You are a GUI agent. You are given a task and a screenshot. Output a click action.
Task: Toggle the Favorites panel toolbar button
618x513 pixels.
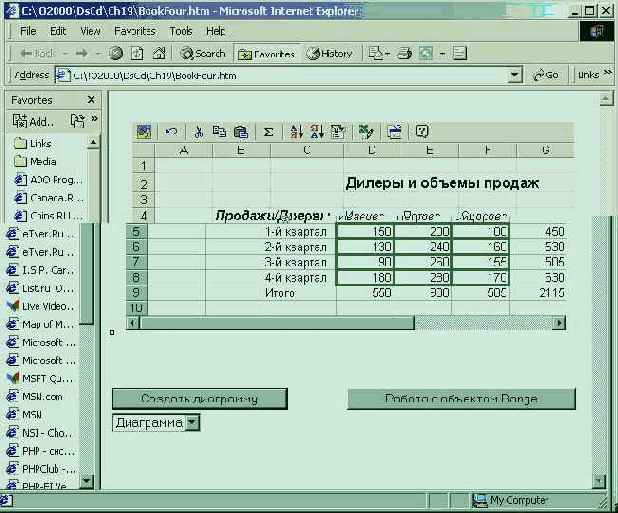pyautogui.click(x=266, y=53)
